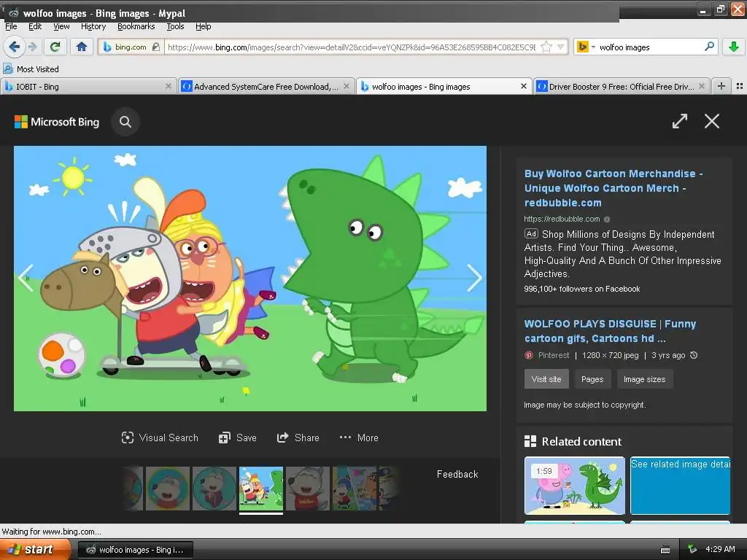747x560 pixels.
Task: Click the main Wolfoo dinosaur image
Action: 250,279
